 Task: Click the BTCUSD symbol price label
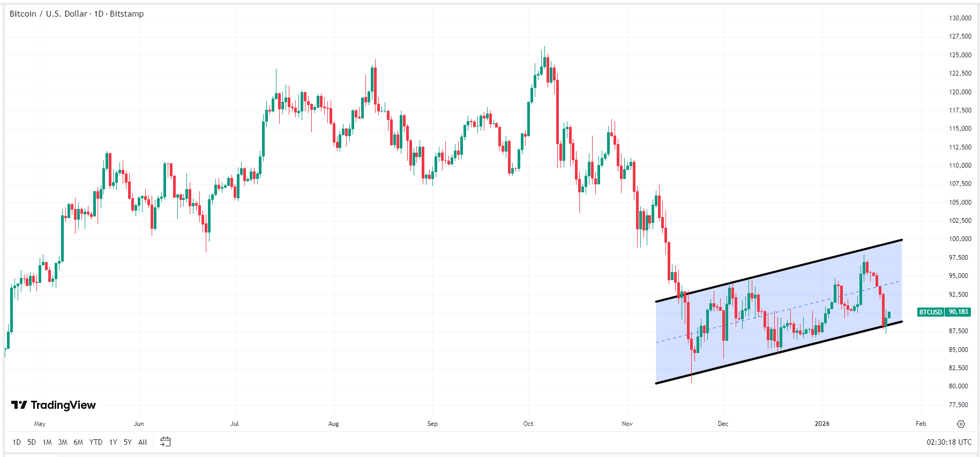pos(931,312)
